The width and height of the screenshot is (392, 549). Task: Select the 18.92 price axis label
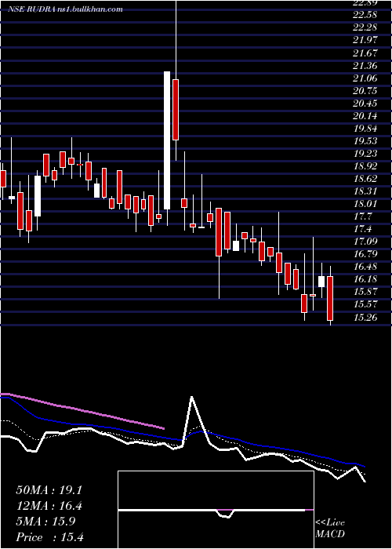(x=365, y=166)
